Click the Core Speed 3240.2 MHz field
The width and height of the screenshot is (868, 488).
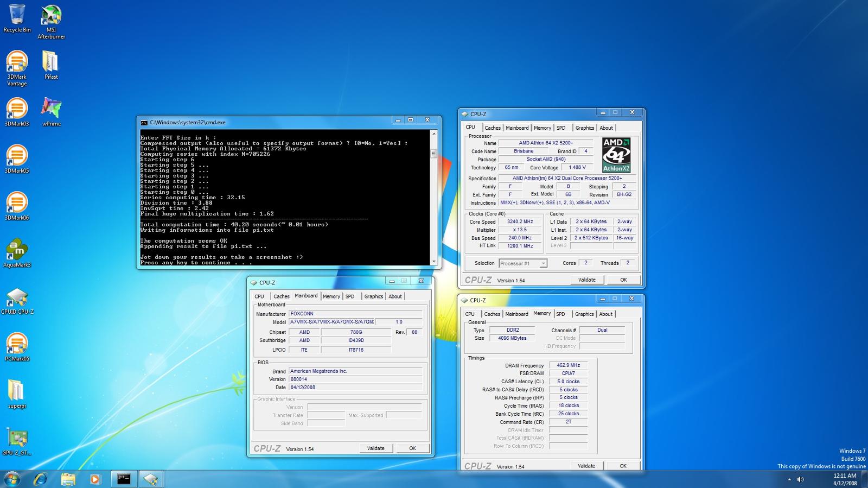520,221
